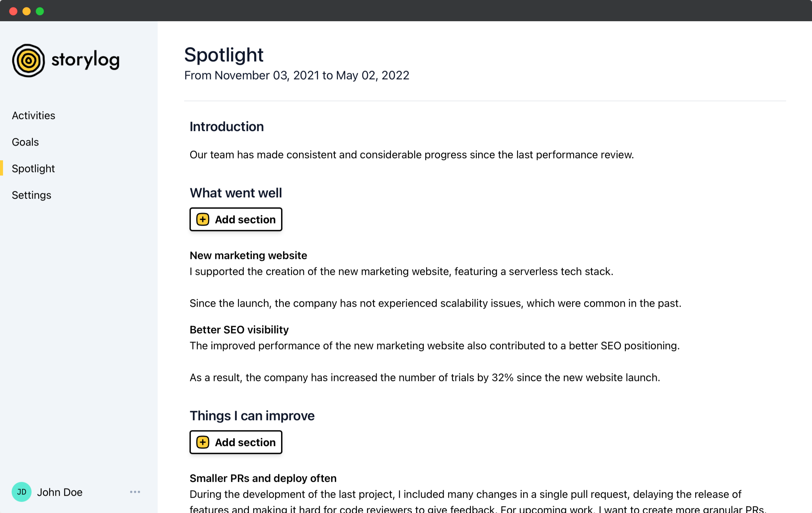Screen dimensions: 812x513
Task: Click the JD user avatar
Action: coord(22,492)
